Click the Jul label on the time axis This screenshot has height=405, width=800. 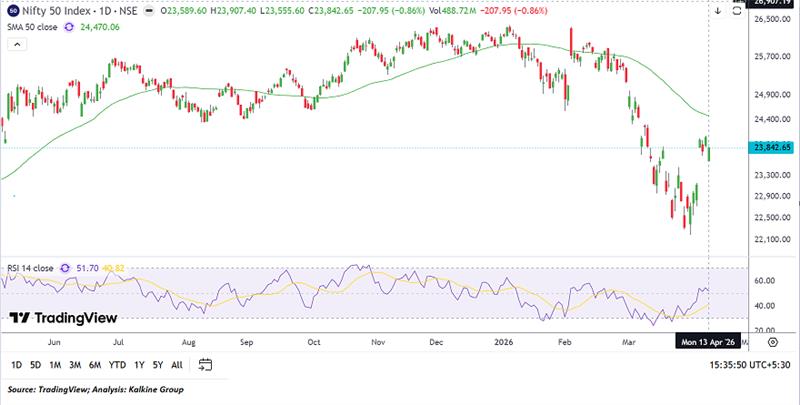118,342
